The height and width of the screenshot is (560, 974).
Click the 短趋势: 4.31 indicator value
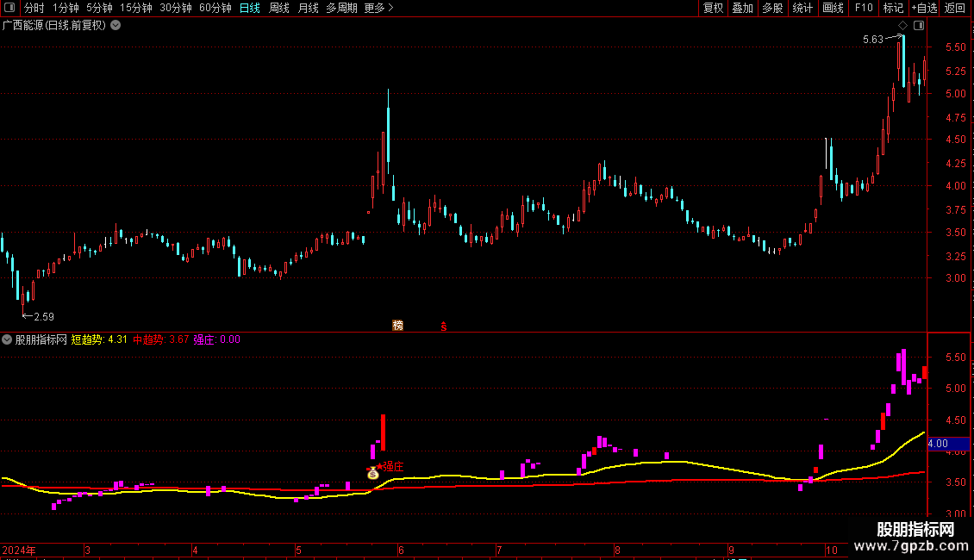99,339
